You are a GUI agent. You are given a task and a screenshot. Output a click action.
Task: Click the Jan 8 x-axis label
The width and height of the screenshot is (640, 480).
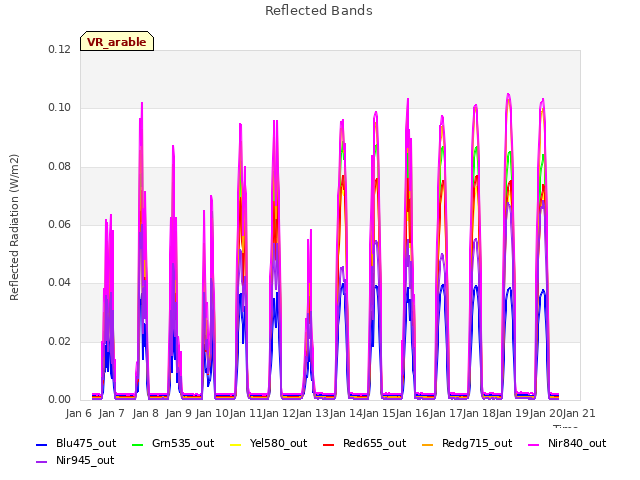coord(146,413)
